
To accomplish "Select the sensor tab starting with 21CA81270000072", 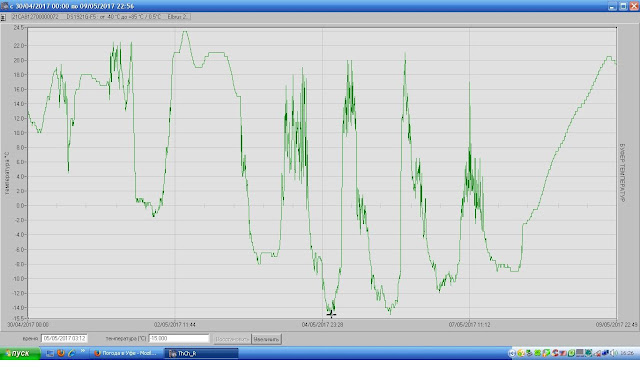I will click(x=100, y=17).
